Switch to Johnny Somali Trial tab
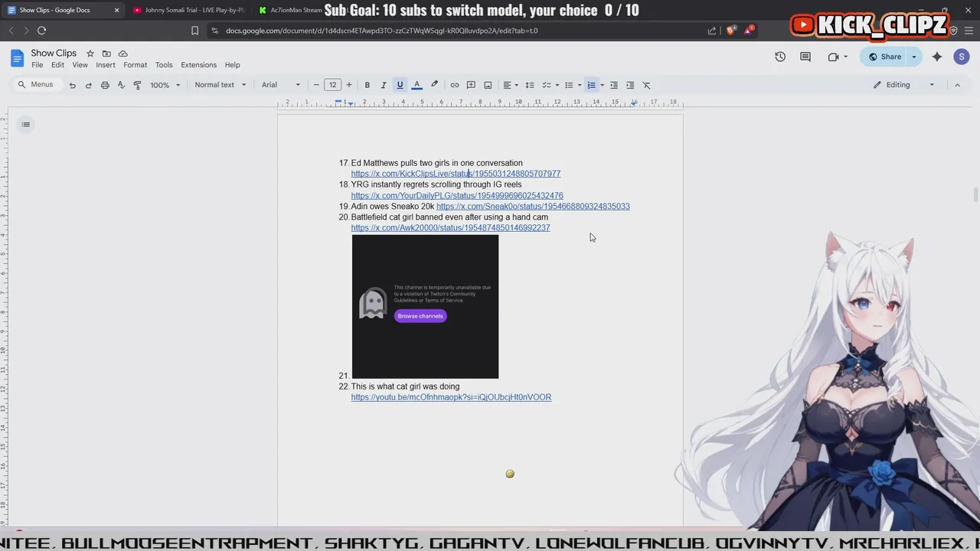The height and width of the screenshot is (551, 980). 188,10
